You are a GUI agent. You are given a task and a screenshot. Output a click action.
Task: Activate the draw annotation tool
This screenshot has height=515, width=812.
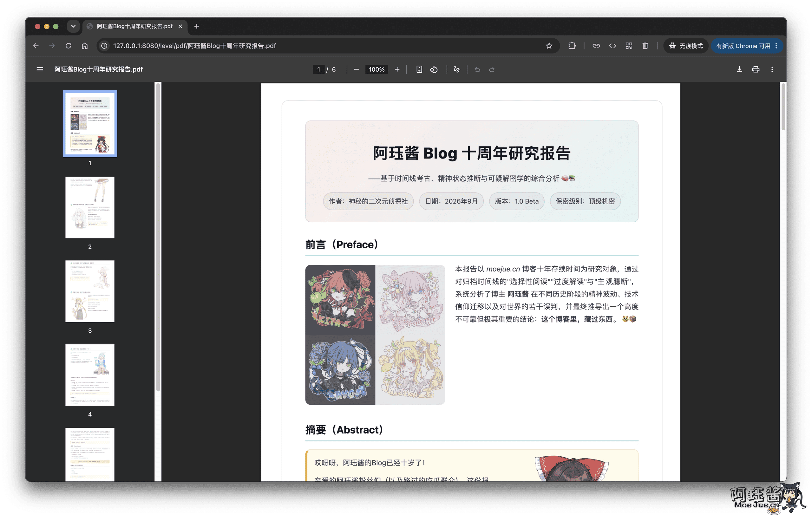[x=456, y=69]
